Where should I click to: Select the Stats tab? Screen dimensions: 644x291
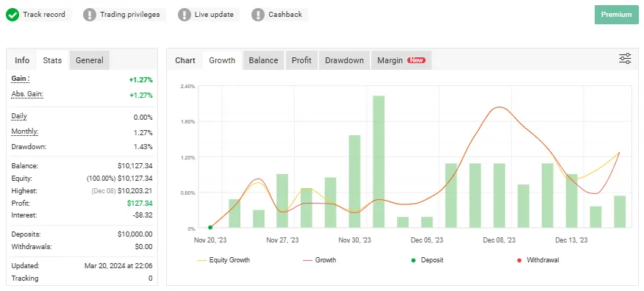[x=53, y=60]
